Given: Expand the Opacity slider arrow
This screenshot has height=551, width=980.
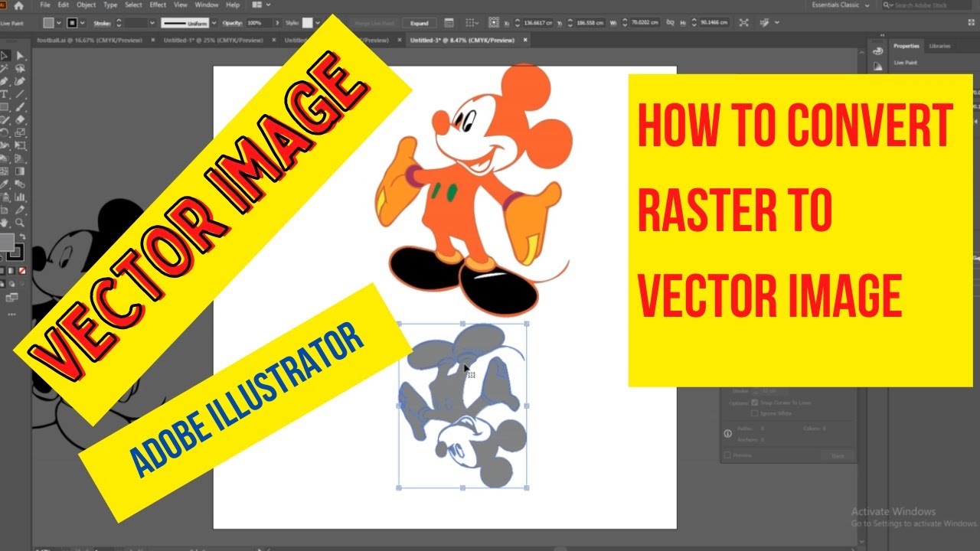Looking at the screenshot, I should [277, 23].
